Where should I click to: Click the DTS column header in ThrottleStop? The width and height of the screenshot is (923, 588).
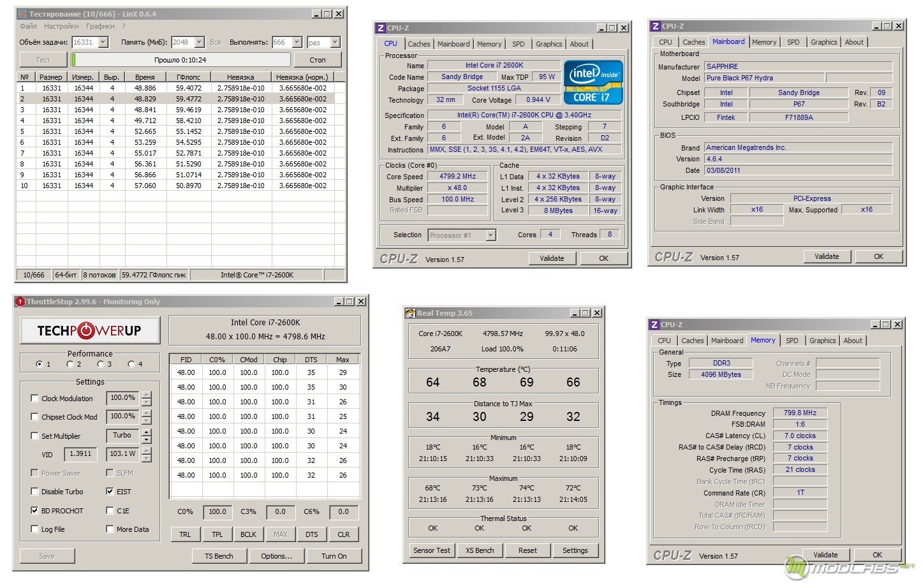click(311, 360)
